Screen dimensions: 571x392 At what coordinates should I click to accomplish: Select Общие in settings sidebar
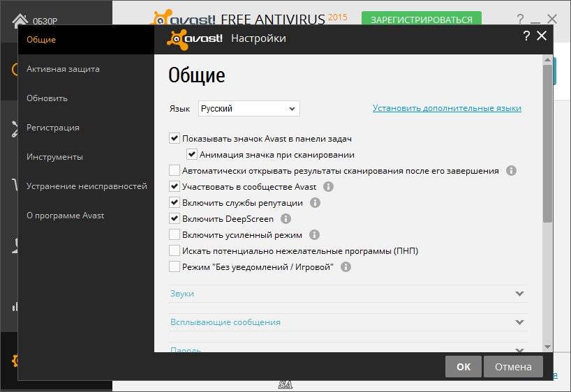86,40
